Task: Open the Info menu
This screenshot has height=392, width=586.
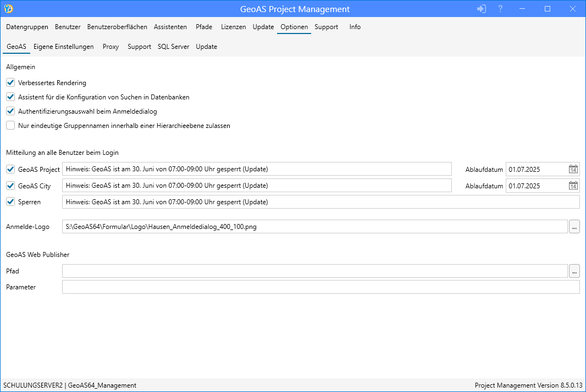Action: 355,27
